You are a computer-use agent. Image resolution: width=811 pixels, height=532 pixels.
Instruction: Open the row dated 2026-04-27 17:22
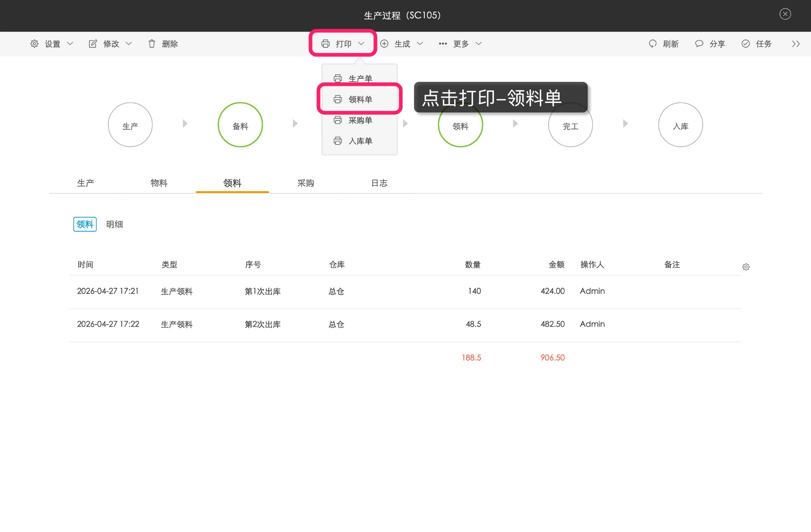pos(405,325)
